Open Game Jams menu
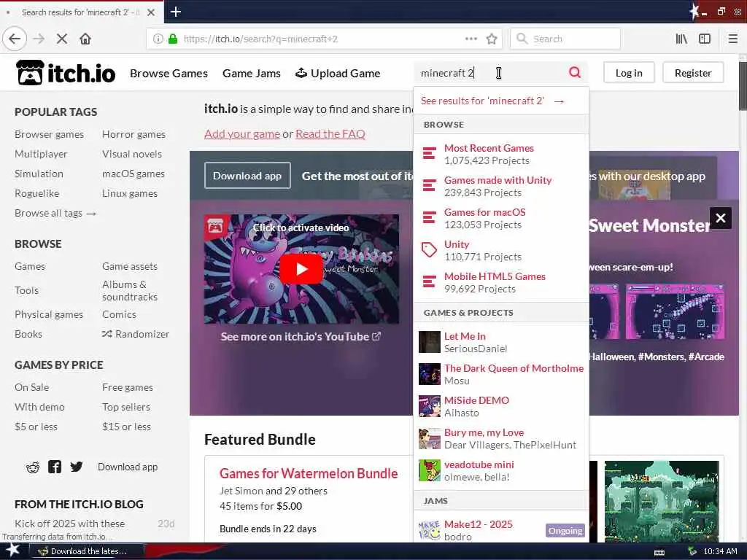 click(x=251, y=74)
